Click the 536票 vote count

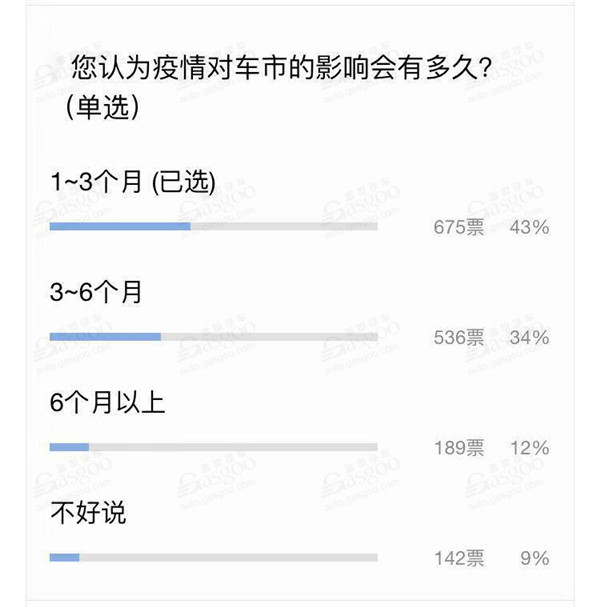(x=459, y=338)
